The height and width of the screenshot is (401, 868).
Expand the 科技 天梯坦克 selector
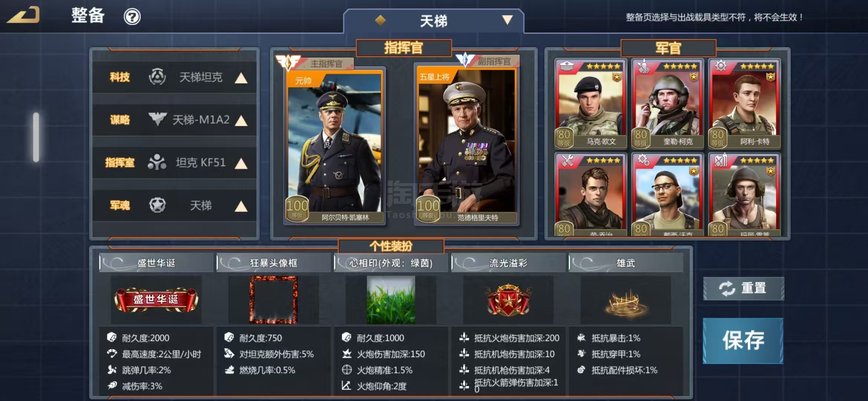click(241, 78)
